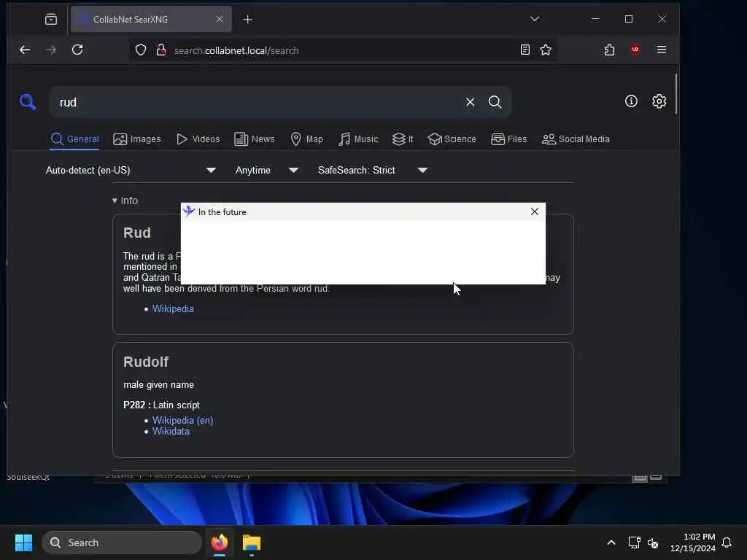
Task: Open the muted volume tray icon
Action: [x=653, y=542]
